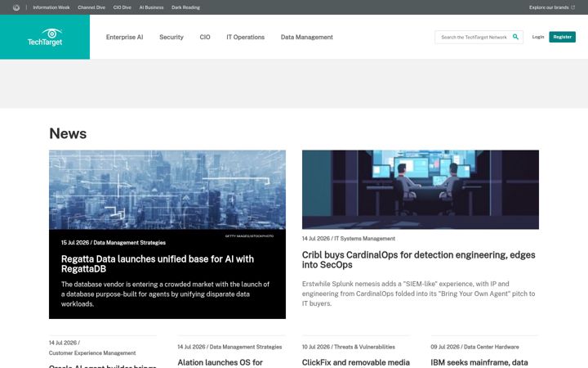
Task: Open the TechTarget logo home link
Action: [45, 37]
